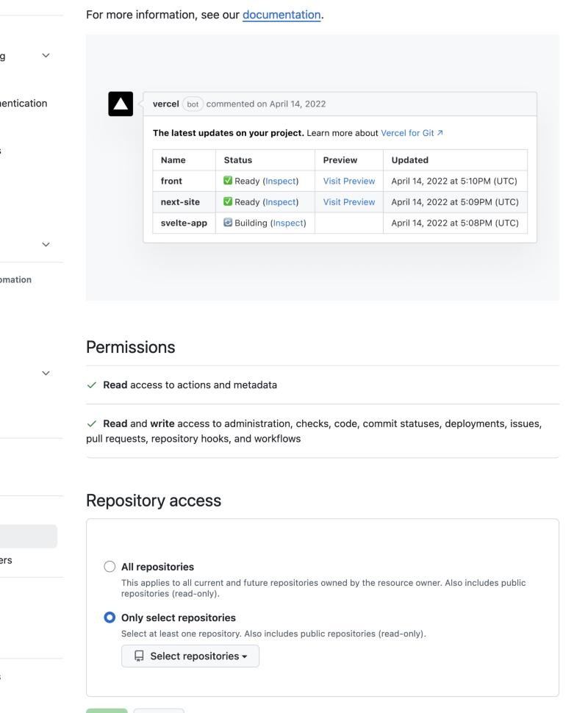Open Visit Preview for front

(349, 181)
